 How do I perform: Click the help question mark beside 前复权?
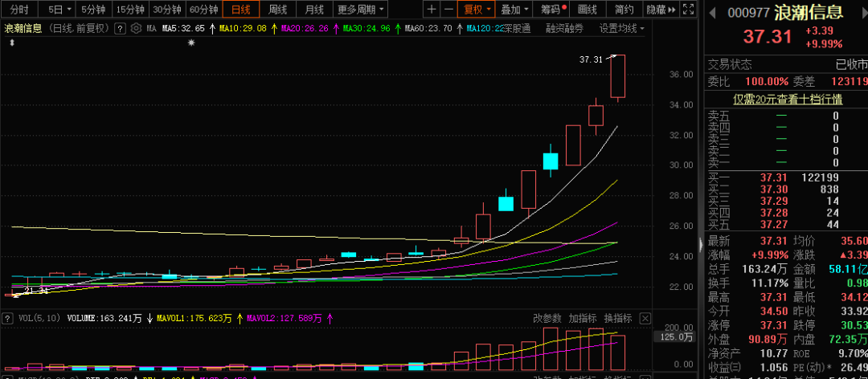tap(120, 29)
